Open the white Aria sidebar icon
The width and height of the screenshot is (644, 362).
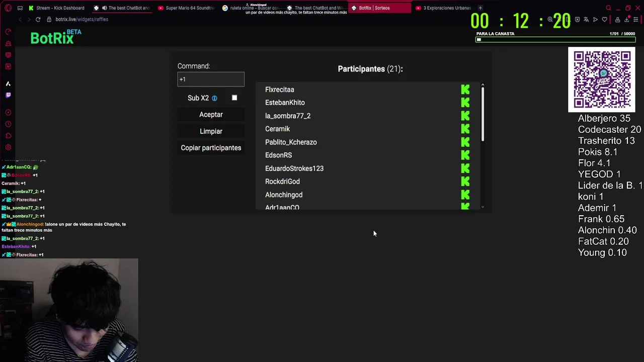point(8,83)
